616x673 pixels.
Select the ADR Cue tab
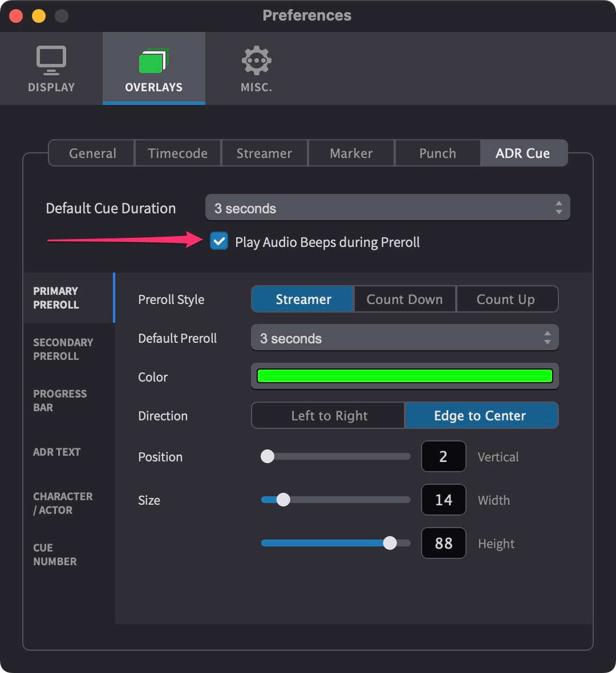[524, 153]
